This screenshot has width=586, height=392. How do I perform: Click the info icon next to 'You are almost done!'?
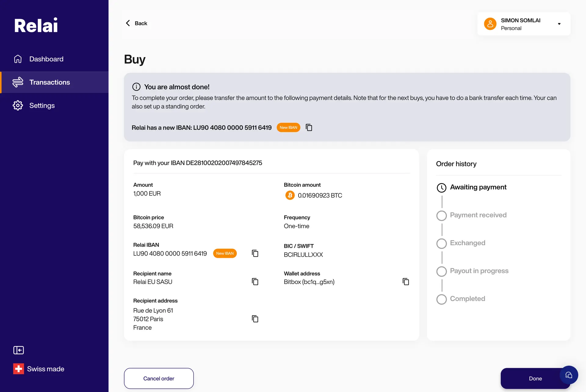136,87
